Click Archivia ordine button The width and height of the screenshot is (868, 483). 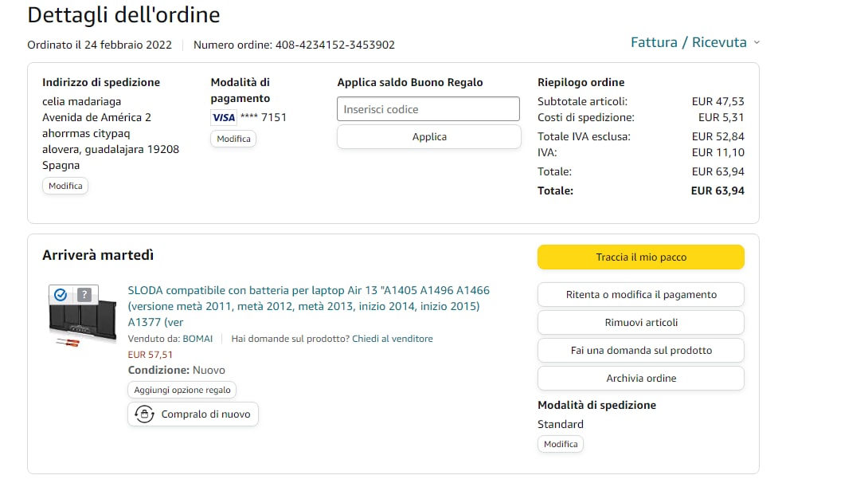640,379
